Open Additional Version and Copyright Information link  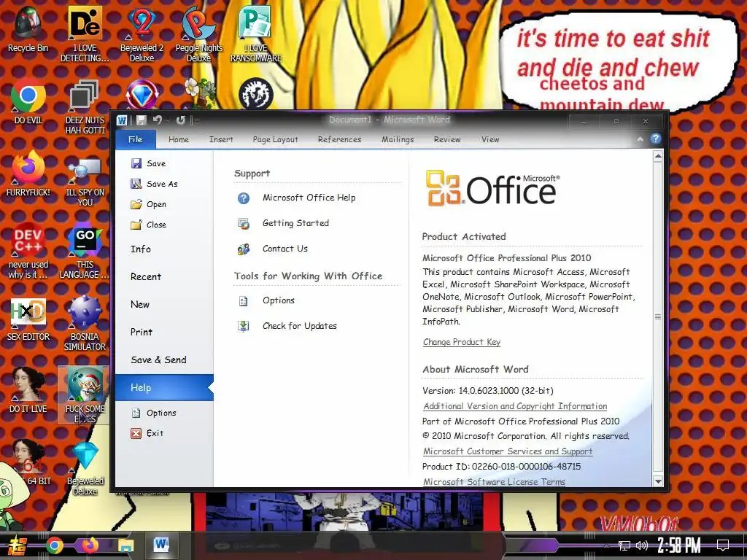tap(515, 406)
